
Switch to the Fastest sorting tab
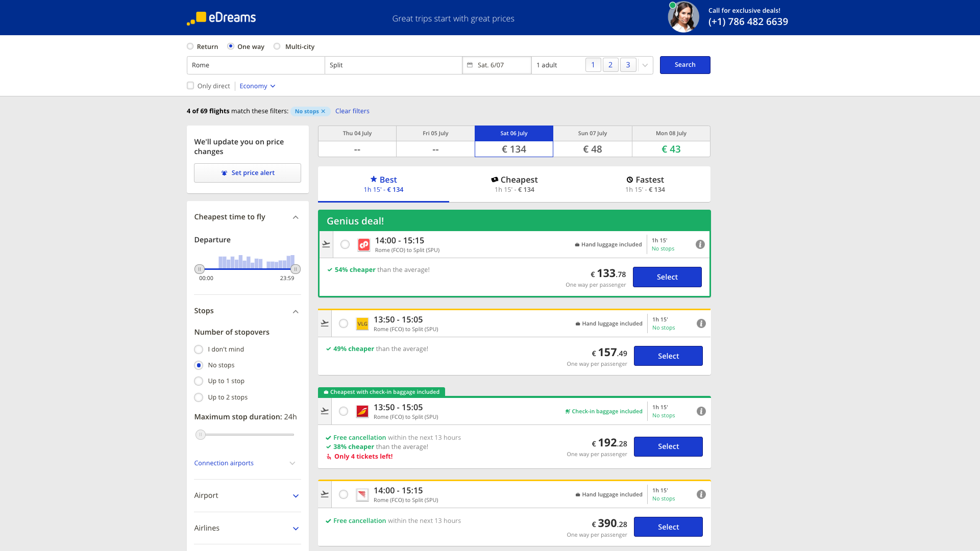pos(645,184)
